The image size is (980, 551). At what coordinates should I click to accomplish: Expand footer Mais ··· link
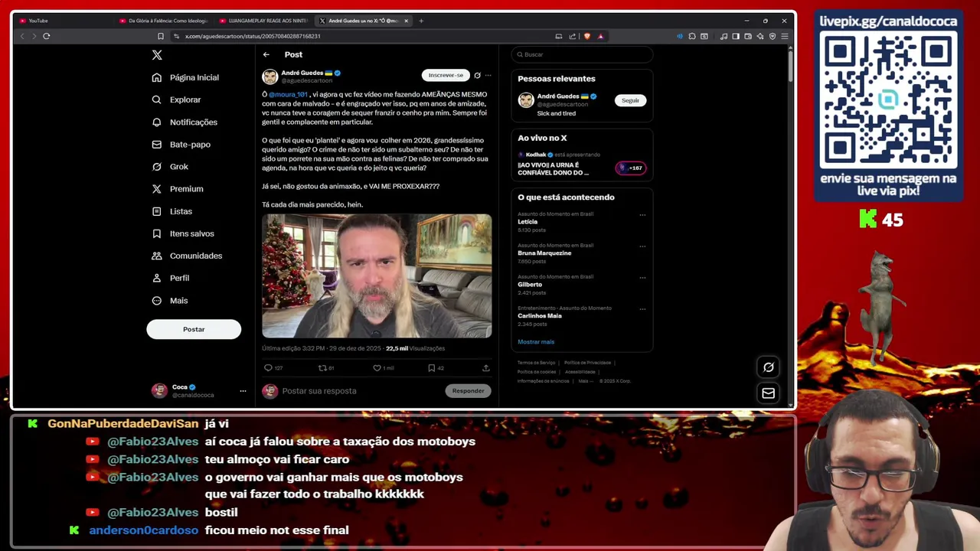point(585,380)
